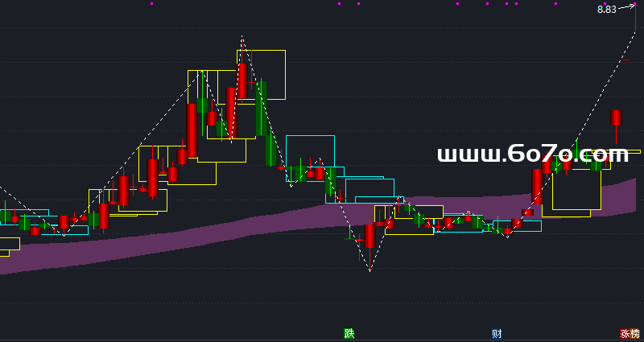Viewport: 644px width, 342px height.
Task: Click the orange 榜 badge icon
Action: coord(635,334)
